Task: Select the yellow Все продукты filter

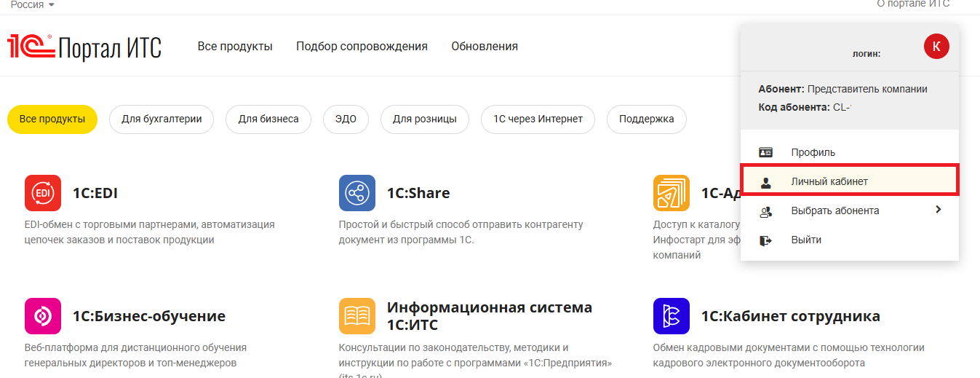Action: (x=52, y=119)
